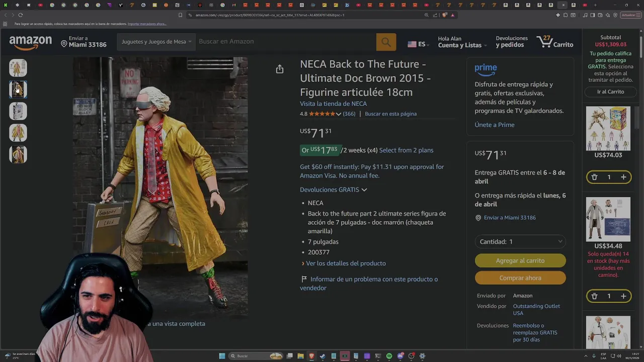Click 'Importar marcadores ahora' in bookmarks bar
Viewport: 644px width, 362px height.
pyautogui.click(x=147, y=24)
